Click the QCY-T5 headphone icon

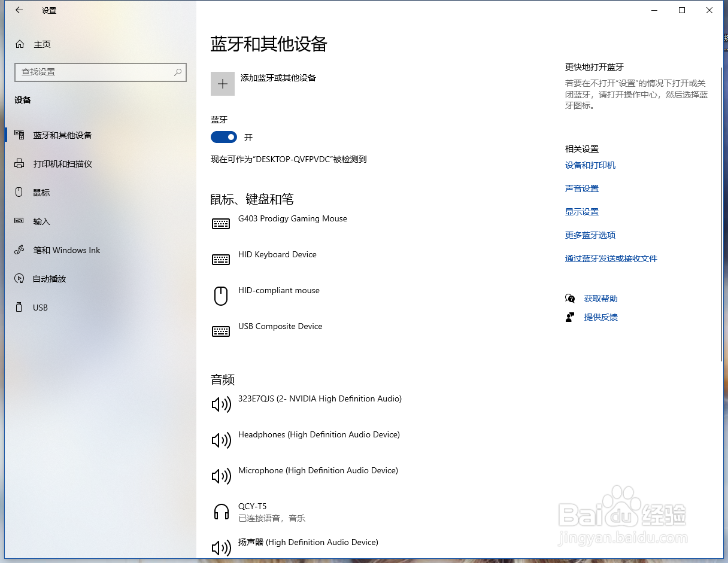(x=221, y=512)
